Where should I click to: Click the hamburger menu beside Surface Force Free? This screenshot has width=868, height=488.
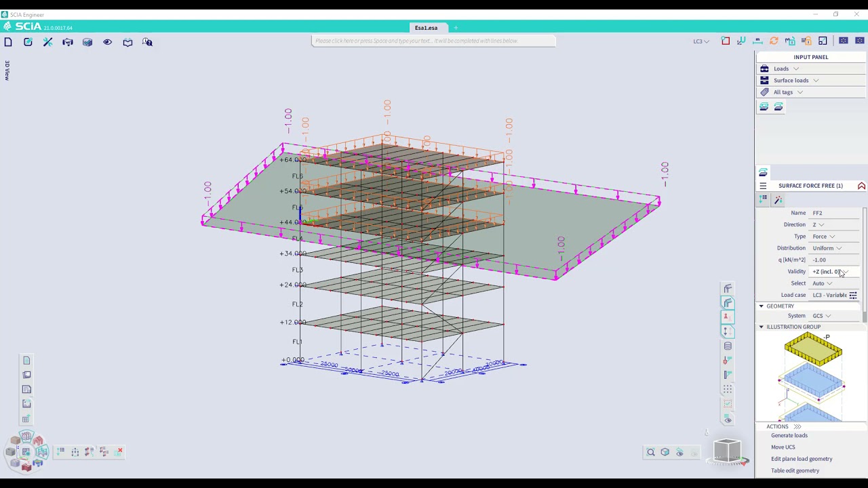(763, 186)
